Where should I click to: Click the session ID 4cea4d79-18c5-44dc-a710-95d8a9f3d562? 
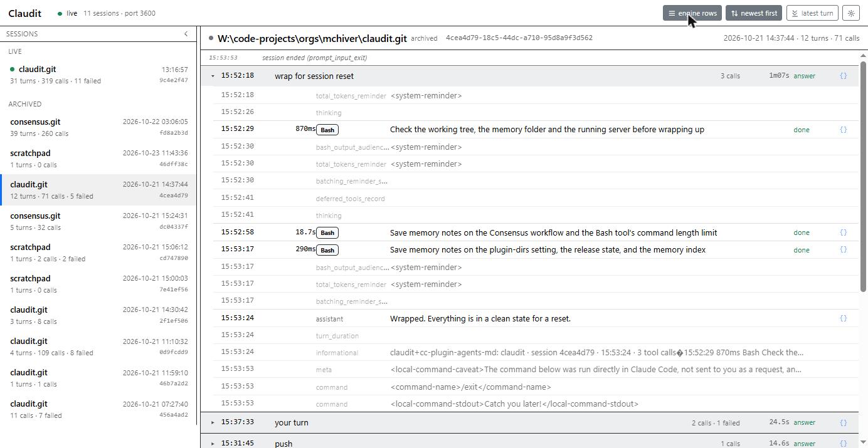click(x=519, y=38)
